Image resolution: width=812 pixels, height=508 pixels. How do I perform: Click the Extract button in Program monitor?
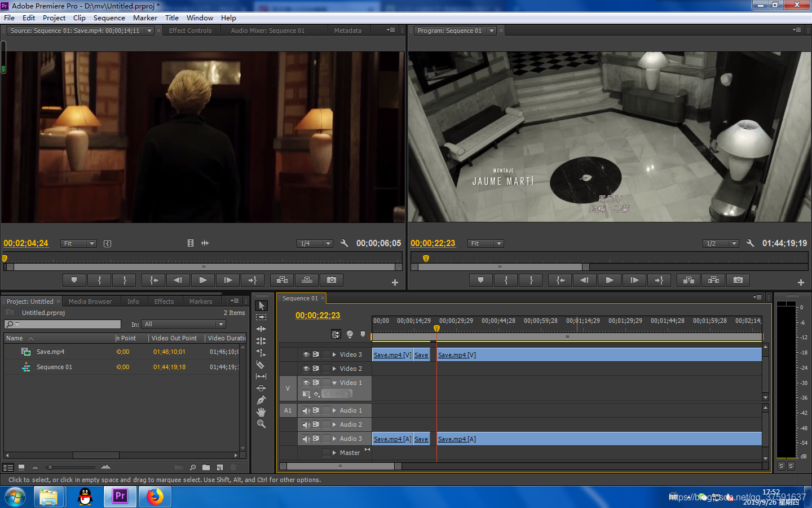click(x=713, y=280)
